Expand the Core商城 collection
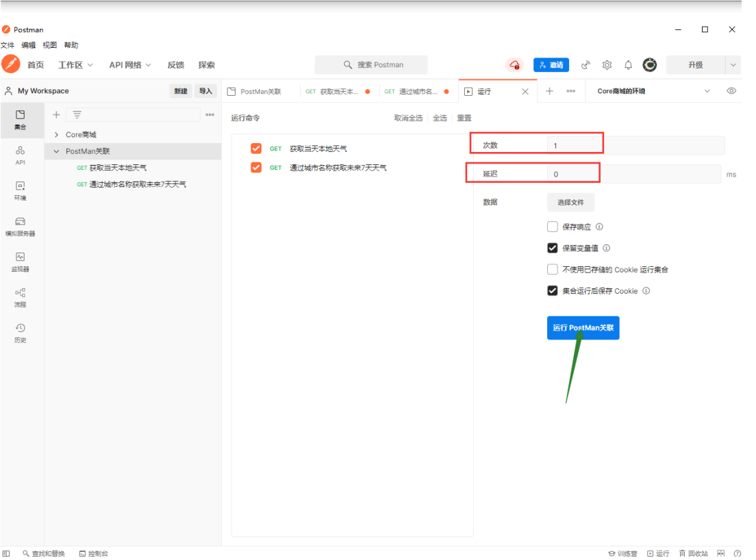Viewport: 756px width, 560px height. tap(56, 134)
